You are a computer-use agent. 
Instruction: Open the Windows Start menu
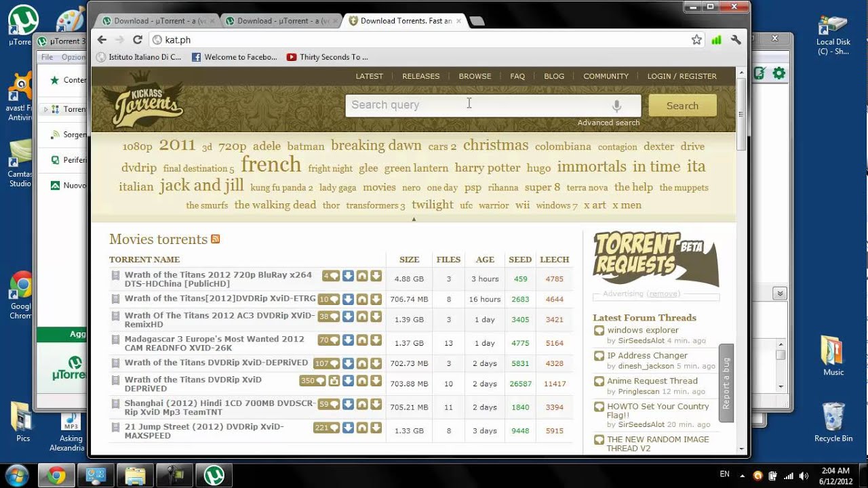[16, 475]
